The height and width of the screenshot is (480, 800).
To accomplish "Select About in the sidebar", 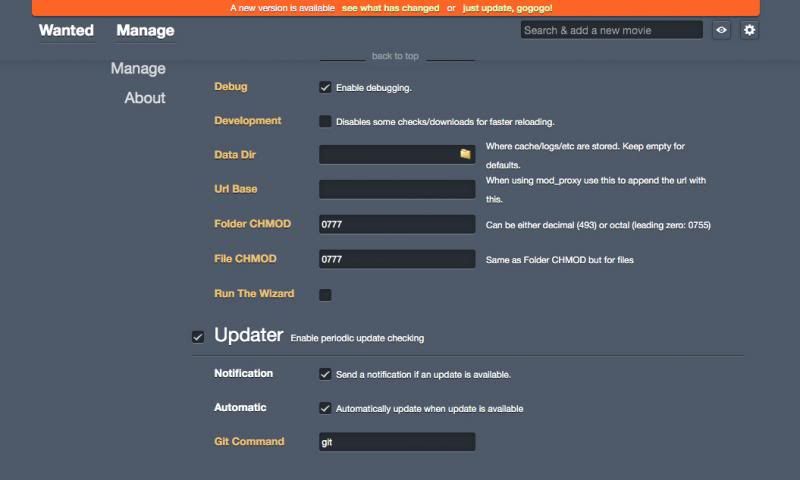I will coord(145,98).
